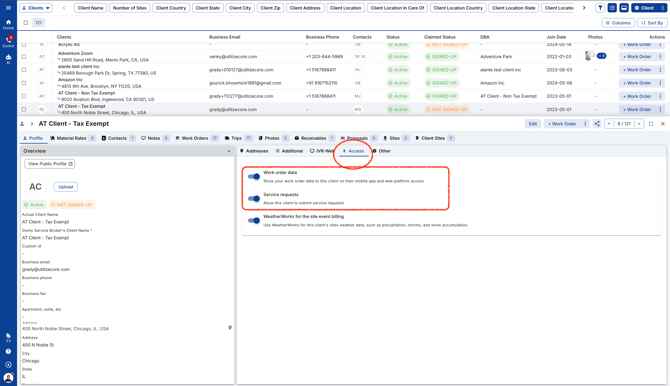Select the AT Client - Tax Exempt row checkbox
Viewport: 670px width, 386px height.
point(24,109)
